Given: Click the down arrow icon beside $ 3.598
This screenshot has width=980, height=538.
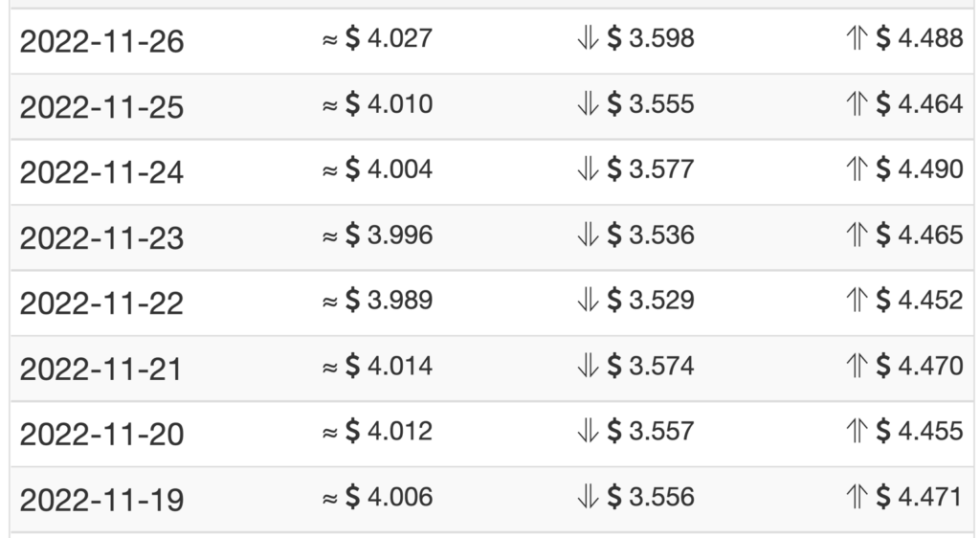Looking at the screenshot, I should (x=589, y=38).
